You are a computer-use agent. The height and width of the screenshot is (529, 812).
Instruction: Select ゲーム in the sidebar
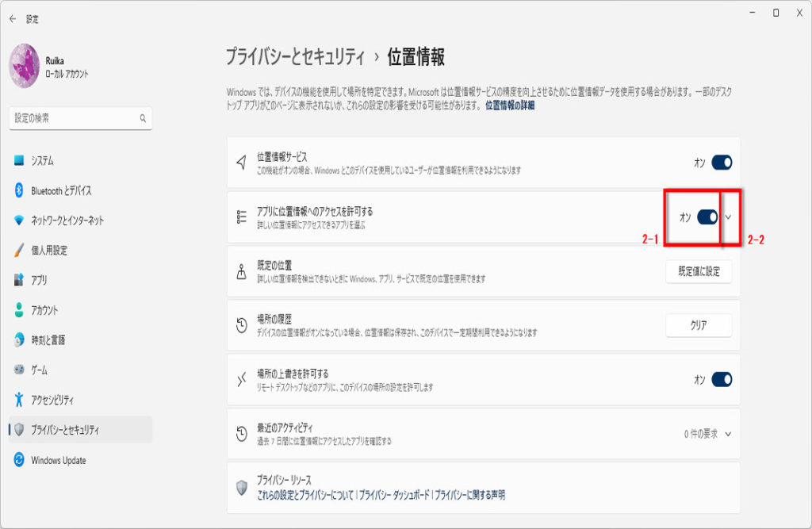point(39,370)
